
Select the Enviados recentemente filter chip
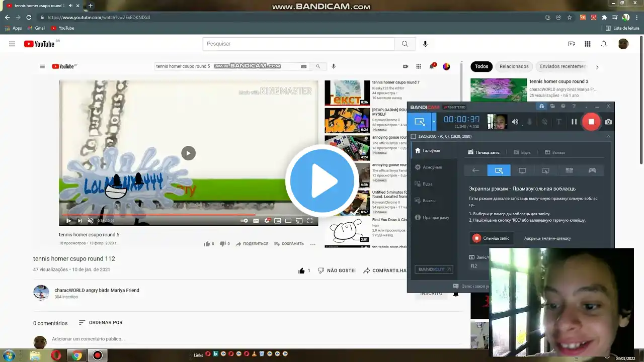(x=562, y=66)
